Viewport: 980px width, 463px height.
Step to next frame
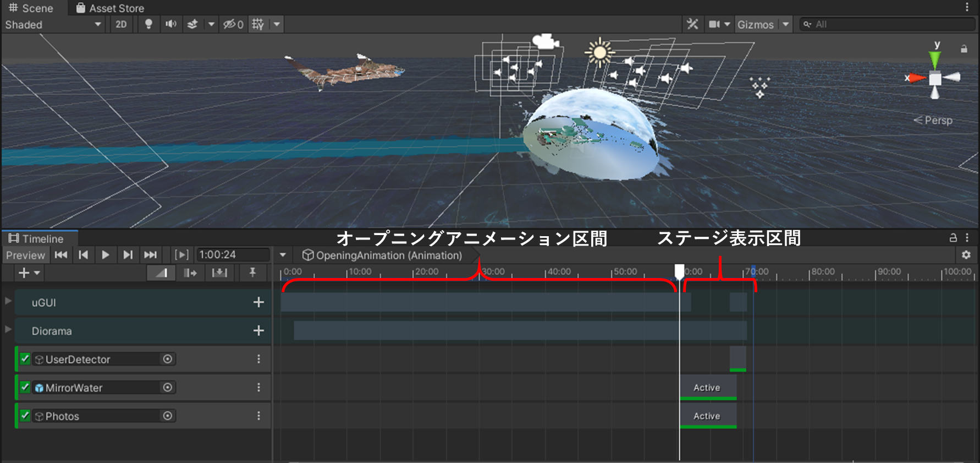[x=128, y=255]
